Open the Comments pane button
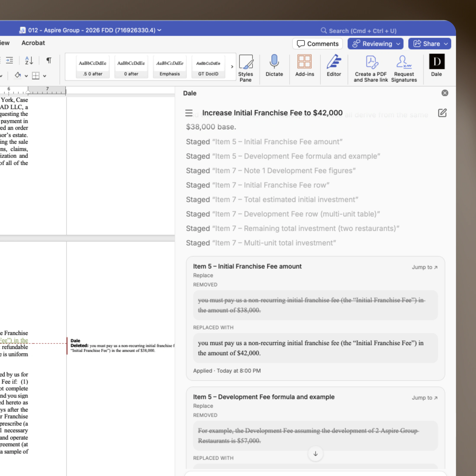The image size is (476, 476). (317, 44)
